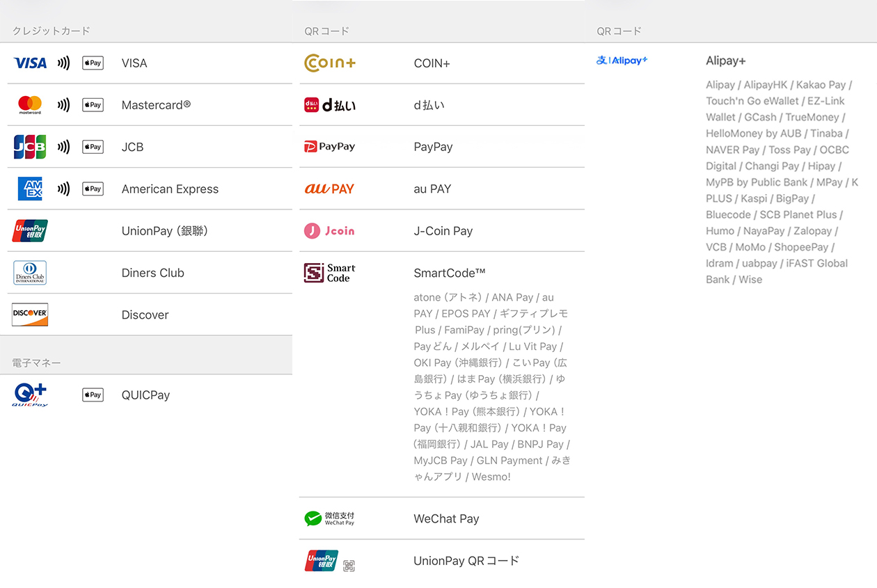Click the contactless symbol in the VISA row
Viewport: 877px width, 588px height.
click(x=63, y=63)
